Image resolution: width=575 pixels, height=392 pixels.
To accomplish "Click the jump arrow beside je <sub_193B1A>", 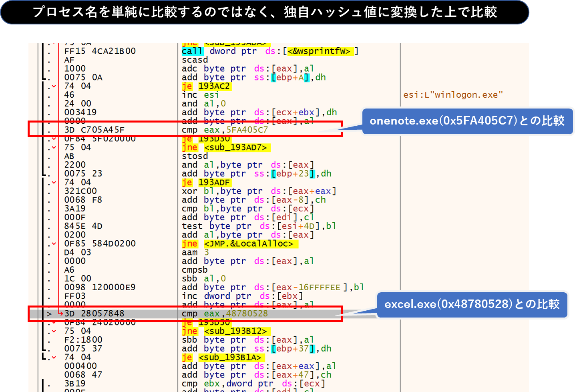I will click(54, 358).
